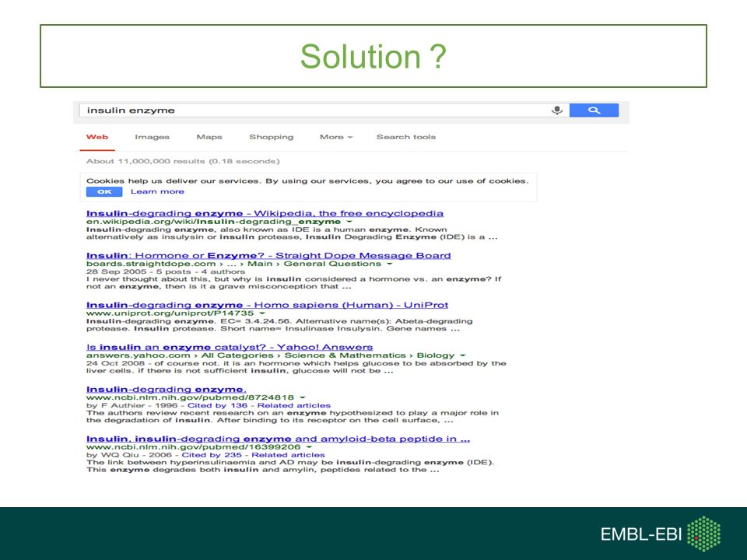
Task: Click the 'Cookies help us deliver' notice text
Action: tap(307, 181)
